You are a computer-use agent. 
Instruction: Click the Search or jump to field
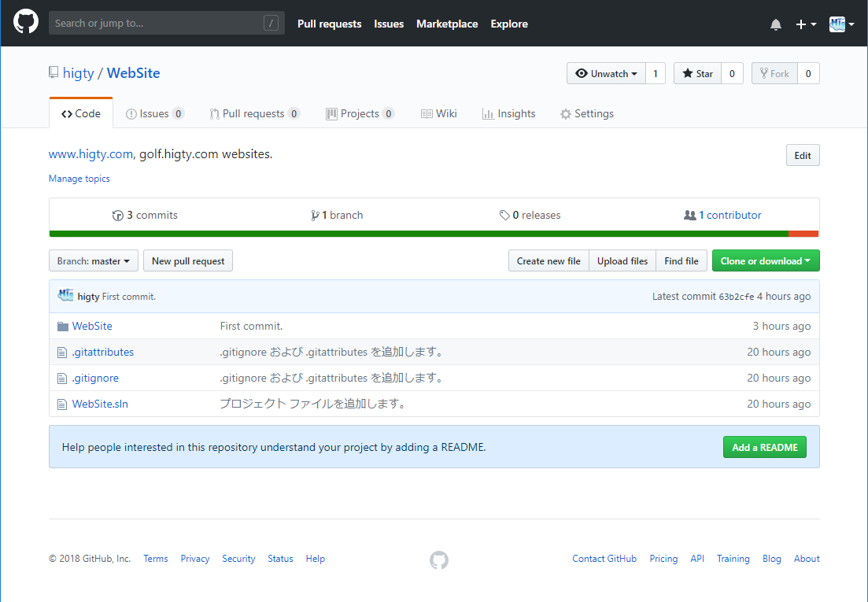tap(166, 23)
